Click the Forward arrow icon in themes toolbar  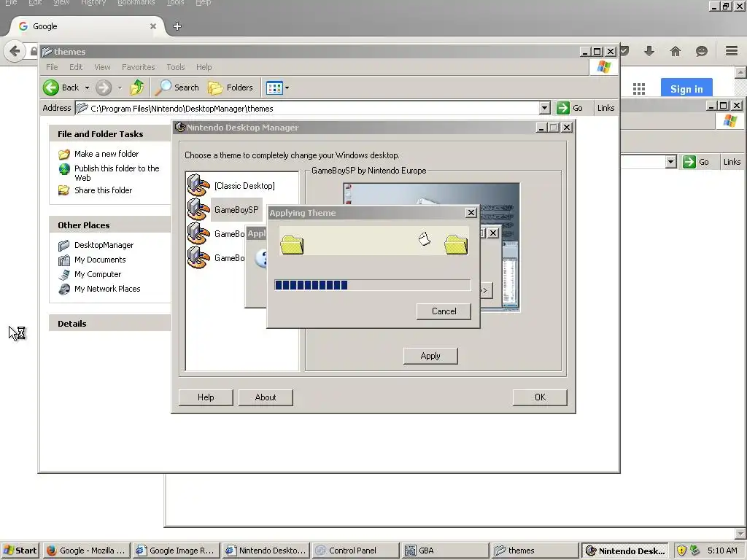pyautogui.click(x=104, y=87)
